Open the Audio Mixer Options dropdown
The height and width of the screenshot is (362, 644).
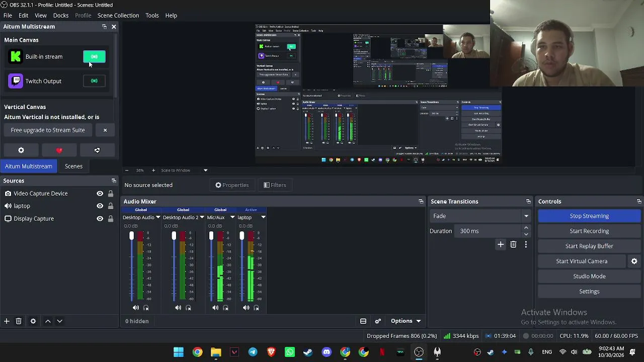click(406, 321)
